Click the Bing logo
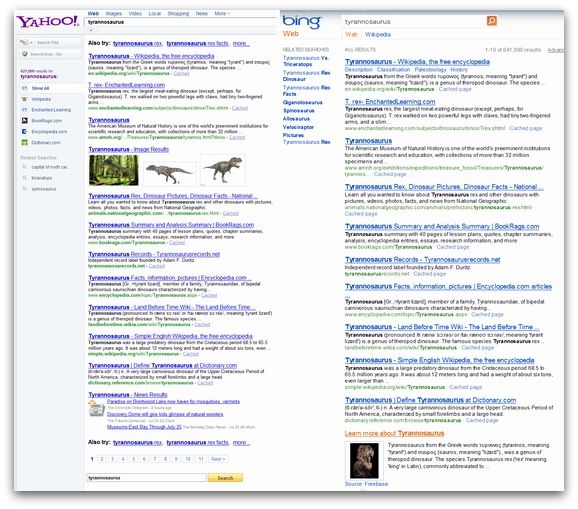 pyautogui.click(x=302, y=22)
